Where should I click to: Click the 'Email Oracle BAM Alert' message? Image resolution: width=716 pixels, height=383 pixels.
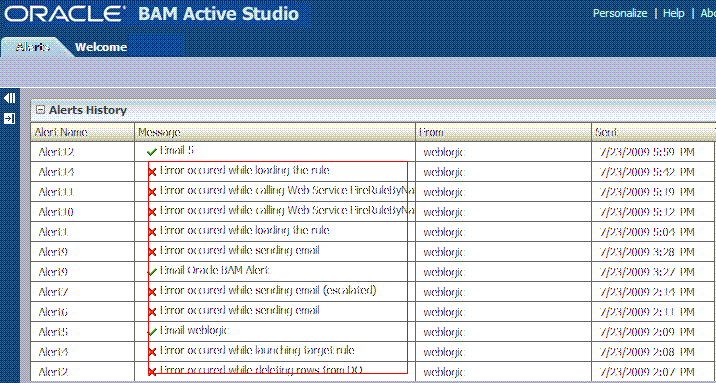[x=215, y=270]
